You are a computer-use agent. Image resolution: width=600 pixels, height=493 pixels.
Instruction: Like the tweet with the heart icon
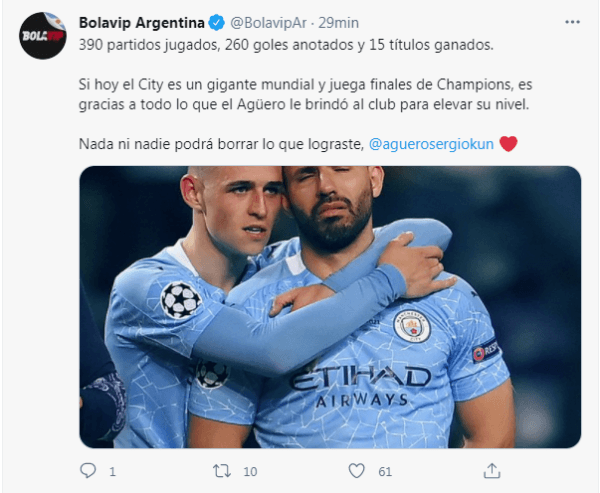point(357,471)
